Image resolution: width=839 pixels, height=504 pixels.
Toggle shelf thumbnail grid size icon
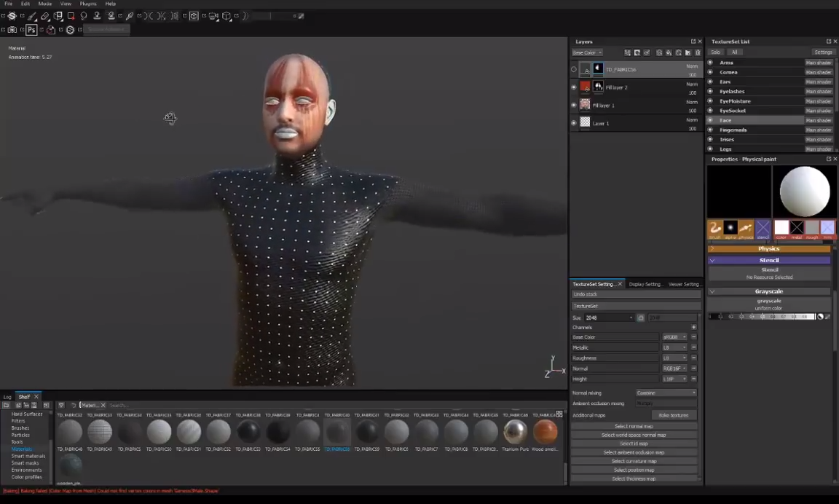point(559,414)
